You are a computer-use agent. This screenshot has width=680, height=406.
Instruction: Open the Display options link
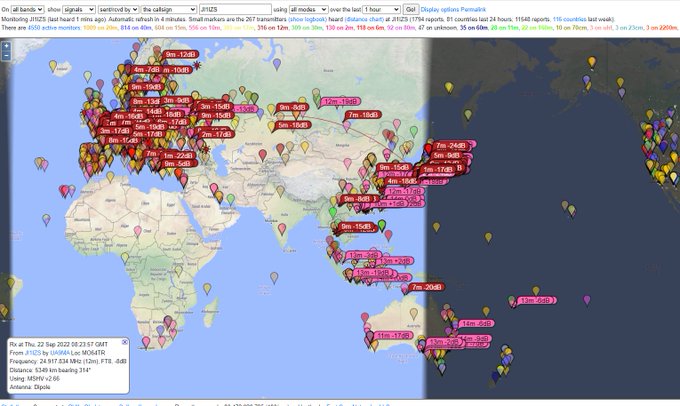point(440,10)
